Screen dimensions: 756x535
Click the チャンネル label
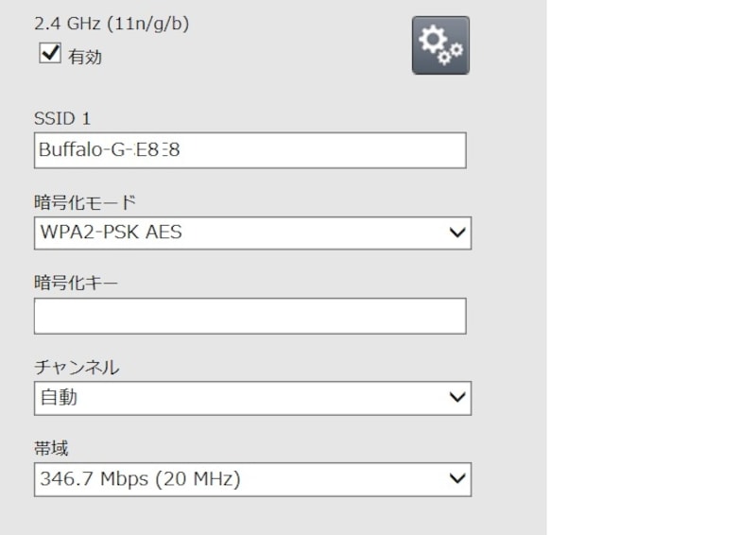click(77, 367)
